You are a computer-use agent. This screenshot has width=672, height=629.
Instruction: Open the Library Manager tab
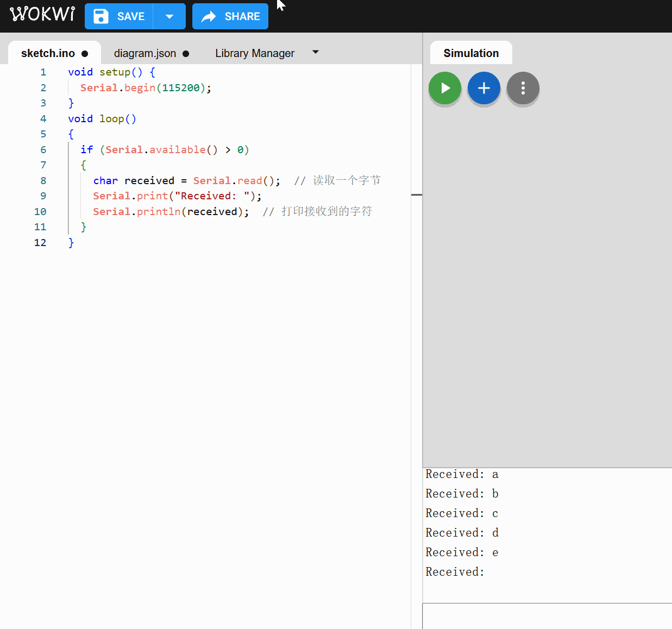click(255, 53)
